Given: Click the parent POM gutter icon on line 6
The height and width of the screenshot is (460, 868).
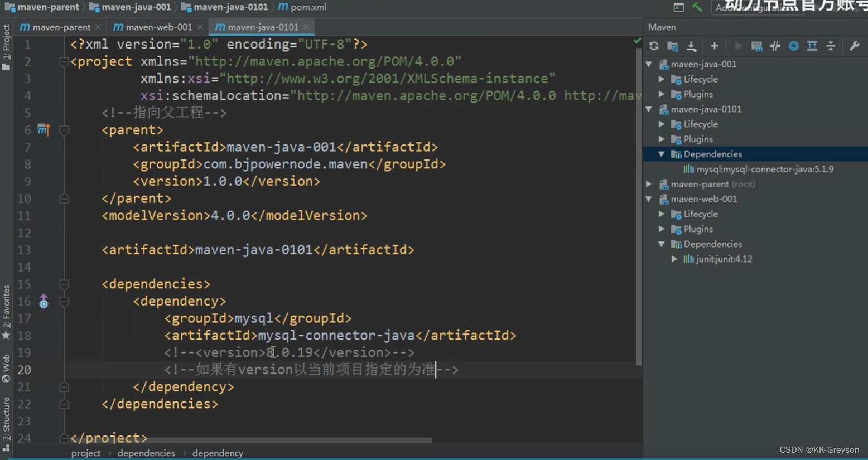Looking at the screenshot, I should [x=44, y=130].
